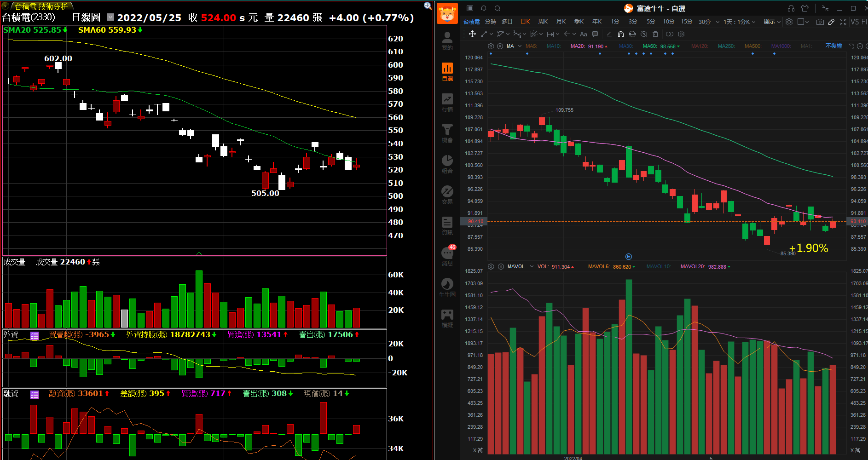Open the chart period dropdown beside 日線圖

110,17
